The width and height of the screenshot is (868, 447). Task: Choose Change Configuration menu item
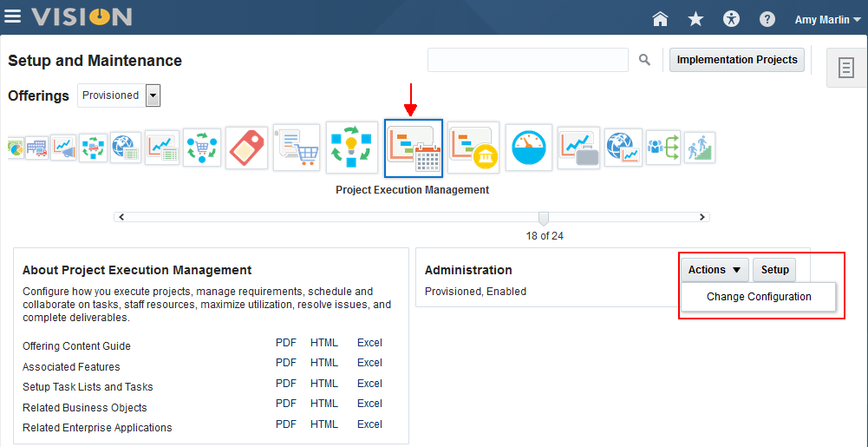coord(759,297)
